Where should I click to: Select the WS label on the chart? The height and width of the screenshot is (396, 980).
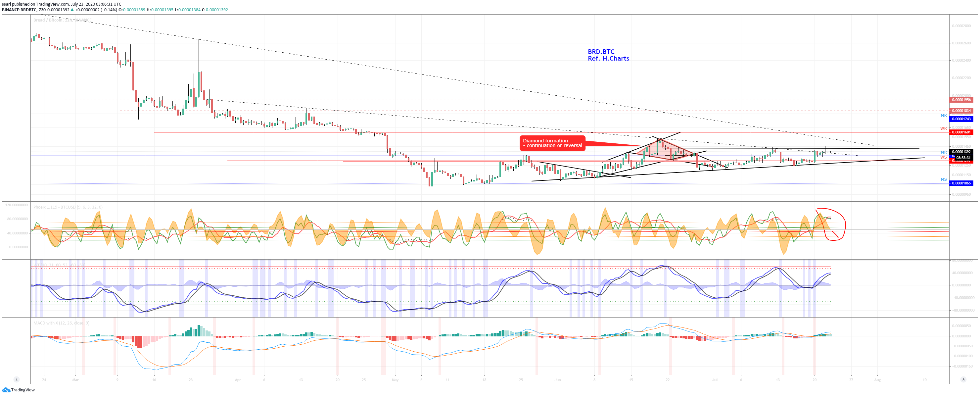pos(944,157)
